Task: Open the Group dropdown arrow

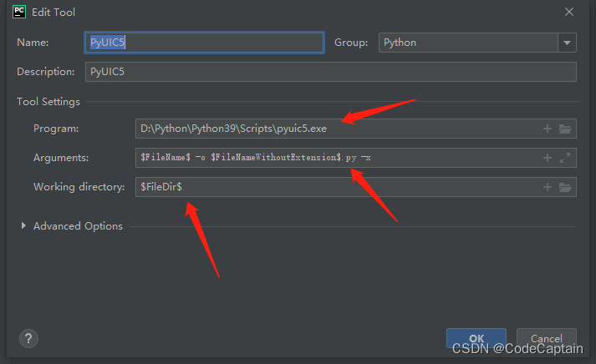Action: 567,43
